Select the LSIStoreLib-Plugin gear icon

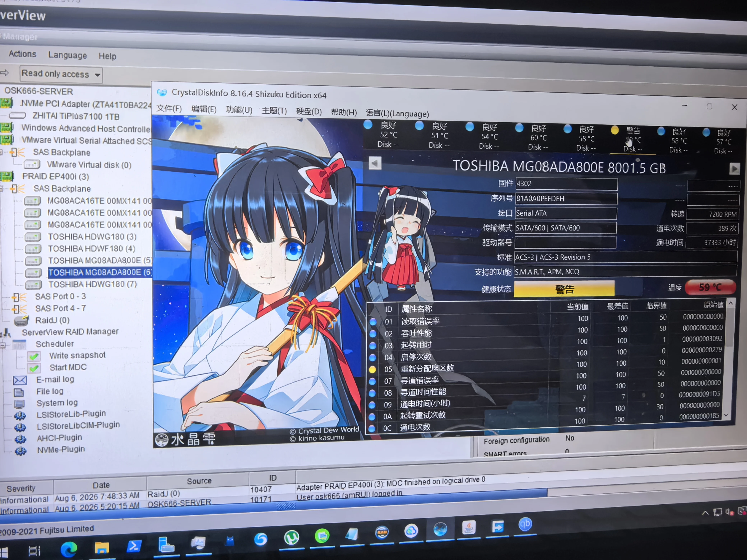click(x=20, y=416)
